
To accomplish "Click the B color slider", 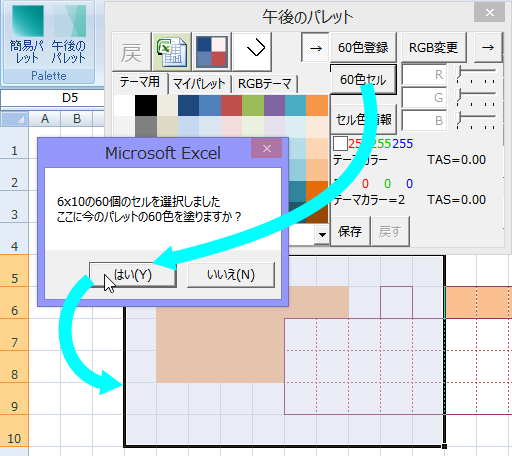I will coord(476,120).
